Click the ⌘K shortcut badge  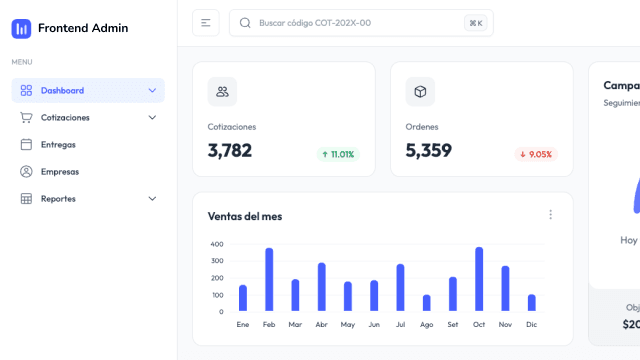[476, 23]
